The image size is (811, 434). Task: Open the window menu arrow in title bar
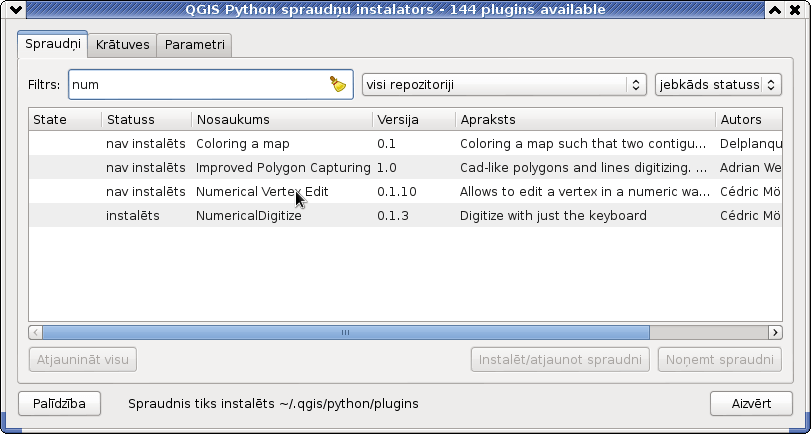pos(11,9)
